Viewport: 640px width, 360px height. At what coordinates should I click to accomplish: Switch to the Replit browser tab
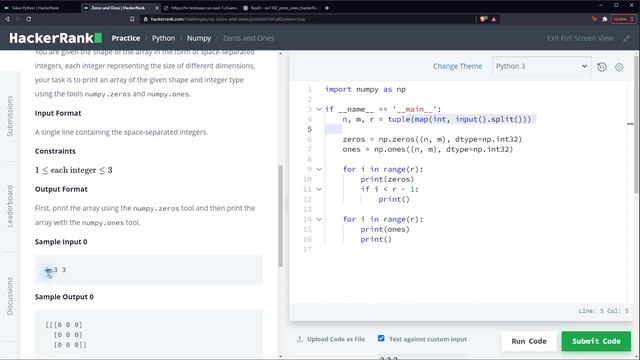(x=280, y=8)
